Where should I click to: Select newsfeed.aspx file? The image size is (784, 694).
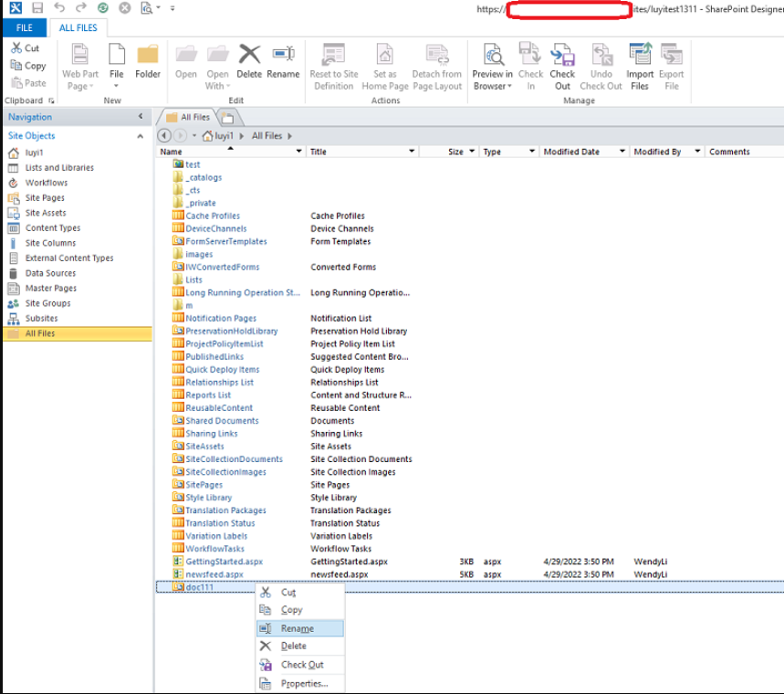[x=214, y=574]
